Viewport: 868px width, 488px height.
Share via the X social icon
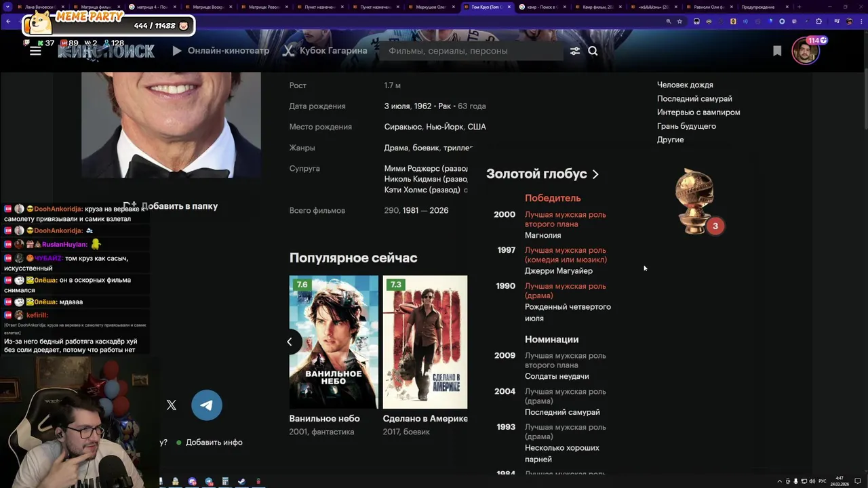coord(172,405)
